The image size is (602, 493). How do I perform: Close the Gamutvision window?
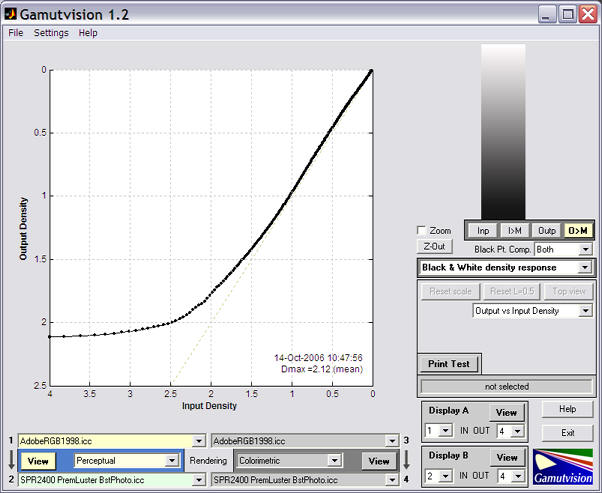(588, 15)
